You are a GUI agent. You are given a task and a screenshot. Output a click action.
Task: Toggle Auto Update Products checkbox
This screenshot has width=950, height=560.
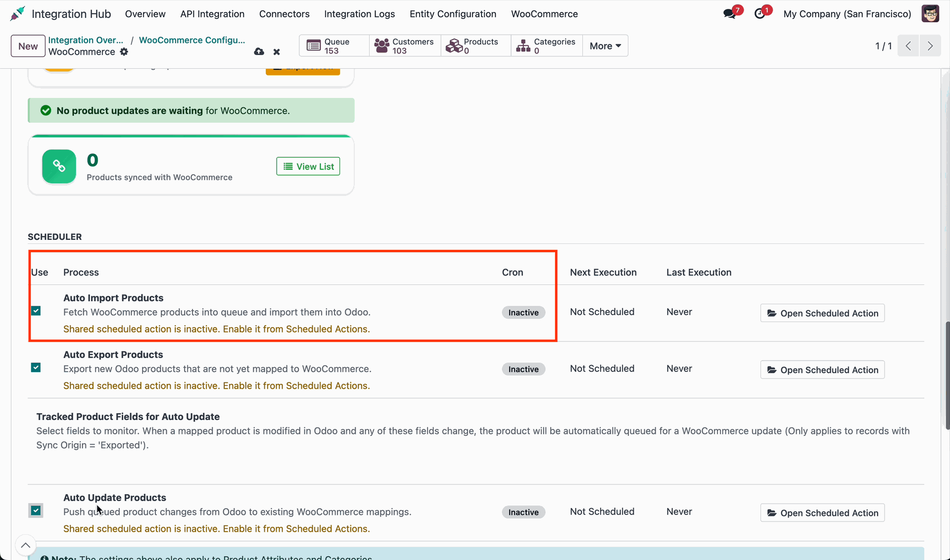(36, 511)
